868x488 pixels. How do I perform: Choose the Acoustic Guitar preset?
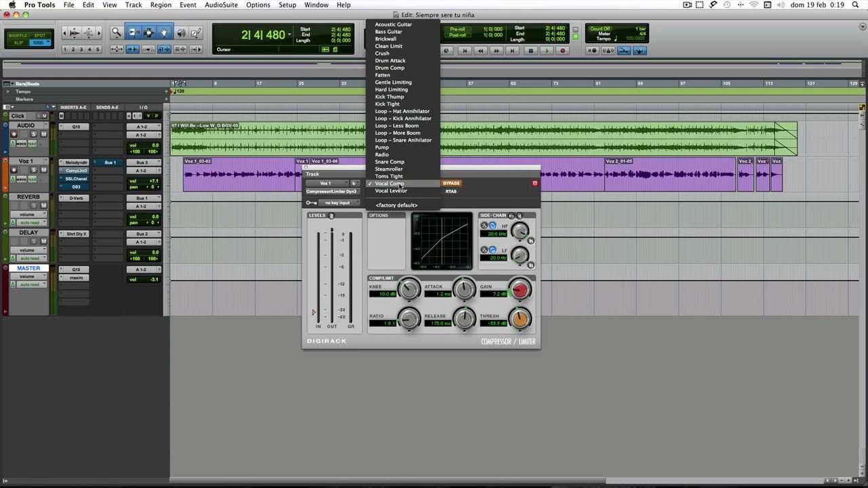point(393,24)
